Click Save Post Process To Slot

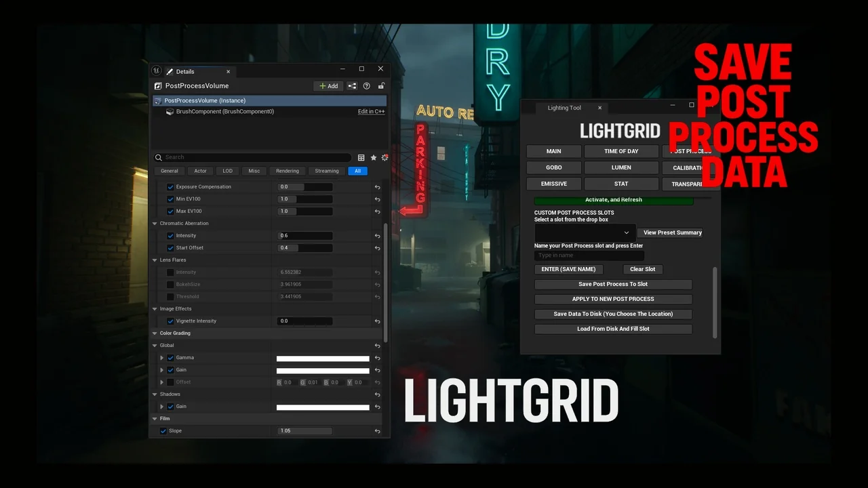612,284
